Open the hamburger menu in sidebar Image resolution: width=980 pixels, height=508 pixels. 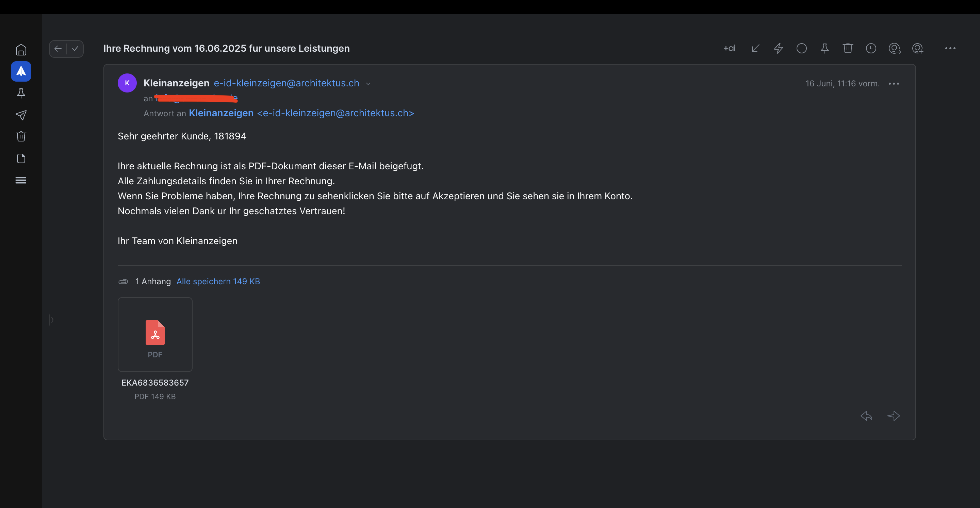(21, 180)
